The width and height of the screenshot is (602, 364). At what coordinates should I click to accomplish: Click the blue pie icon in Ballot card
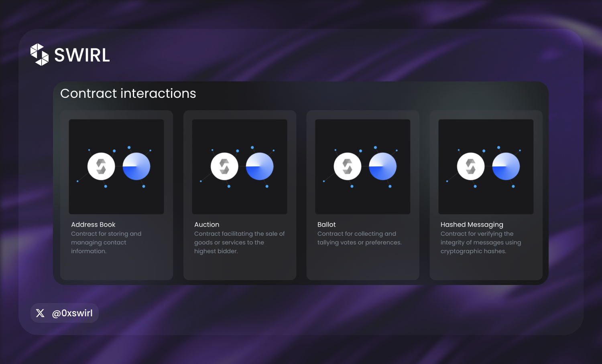[x=383, y=166]
